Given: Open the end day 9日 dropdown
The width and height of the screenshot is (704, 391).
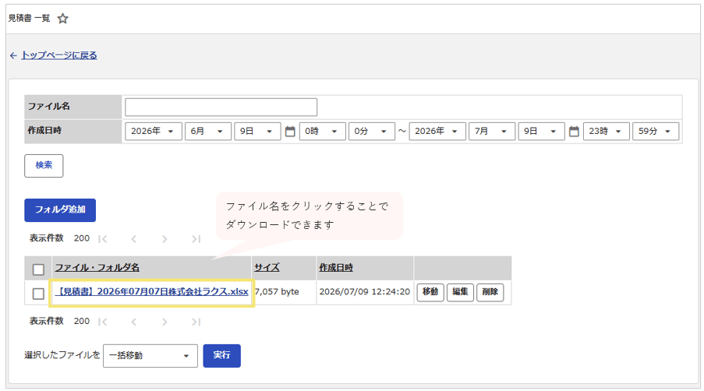Looking at the screenshot, I should point(541,131).
